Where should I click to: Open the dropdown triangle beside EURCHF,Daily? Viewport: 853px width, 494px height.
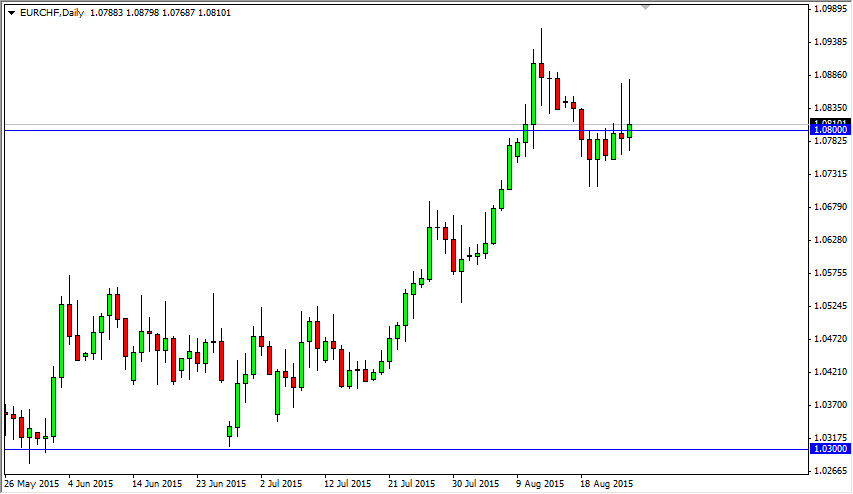pos(11,13)
